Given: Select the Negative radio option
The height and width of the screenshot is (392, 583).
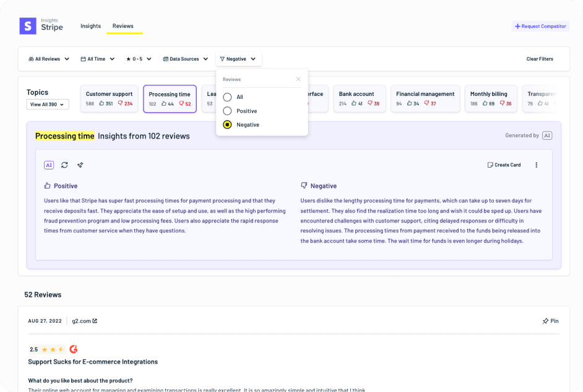Looking at the screenshot, I should click(x=227, y=124).
